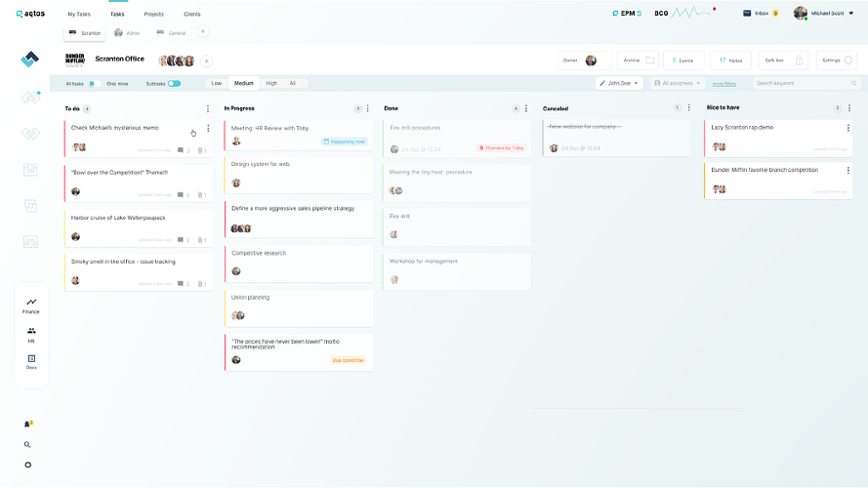Open the 17 Notes button

coord(730,61)
